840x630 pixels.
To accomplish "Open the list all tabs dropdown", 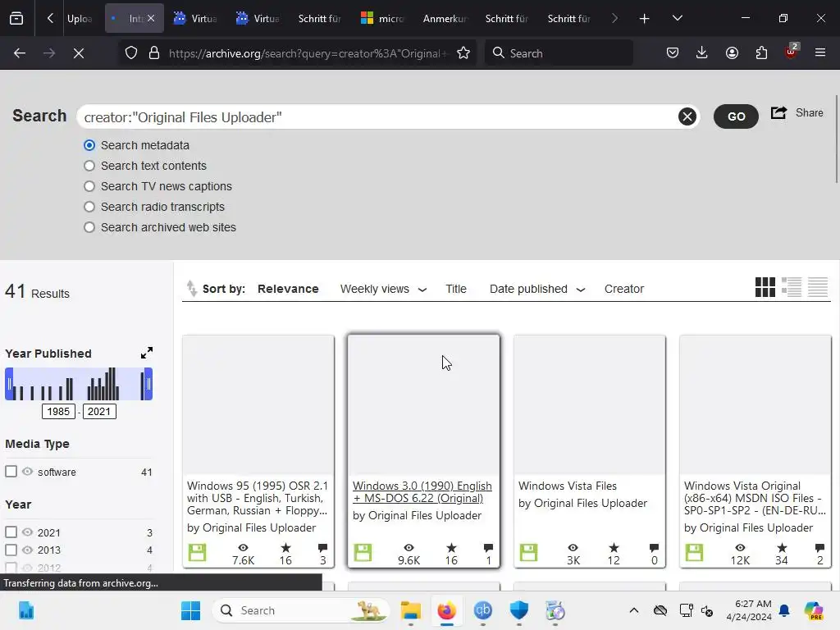I will [x=677, y=18].
